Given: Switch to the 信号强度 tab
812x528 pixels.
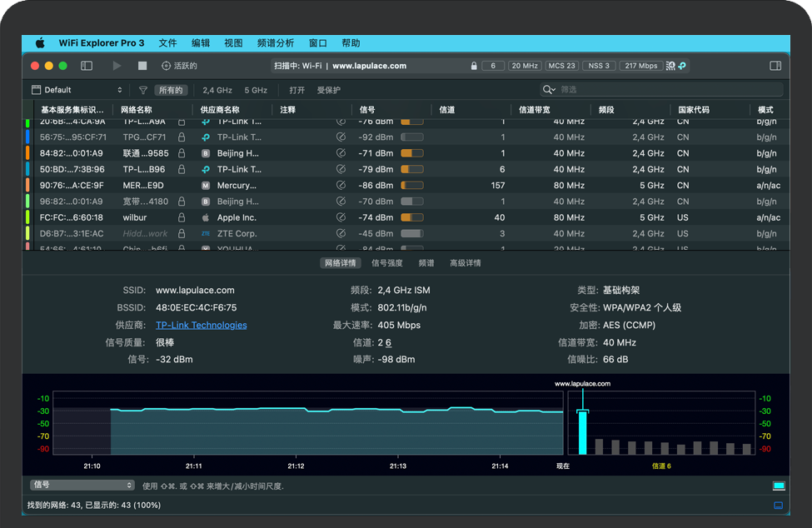Looking at the screenshot, I should pyautogui.click(x=386, y=263).
